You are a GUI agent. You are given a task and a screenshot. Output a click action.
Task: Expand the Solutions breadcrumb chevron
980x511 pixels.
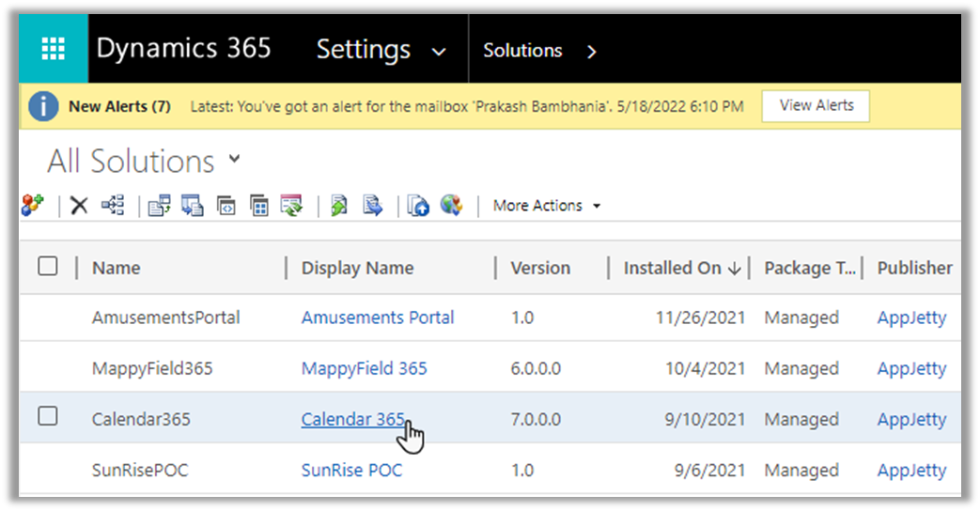pyautogui.click(x=591, y=52)
